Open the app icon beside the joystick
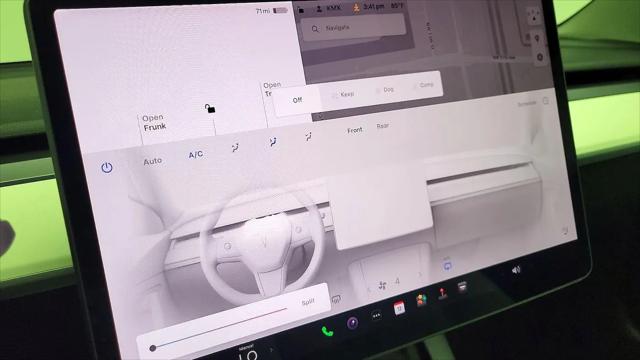 click(x=462, y=287)
